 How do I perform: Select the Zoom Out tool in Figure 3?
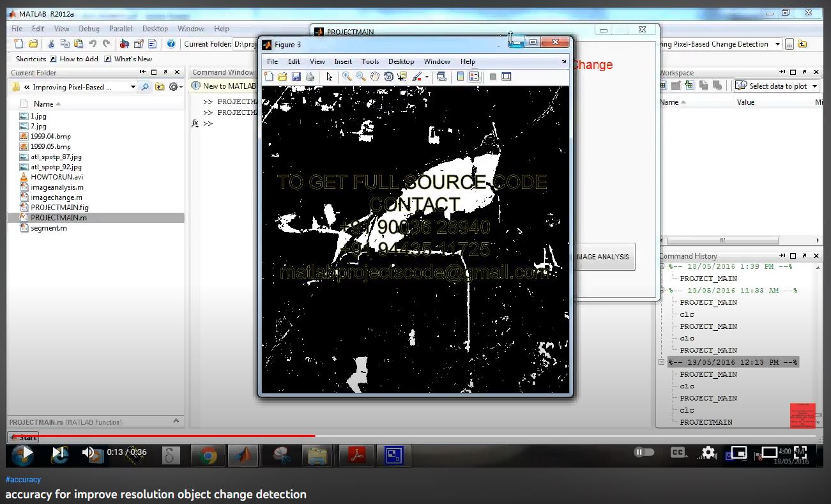pos(361,77)
